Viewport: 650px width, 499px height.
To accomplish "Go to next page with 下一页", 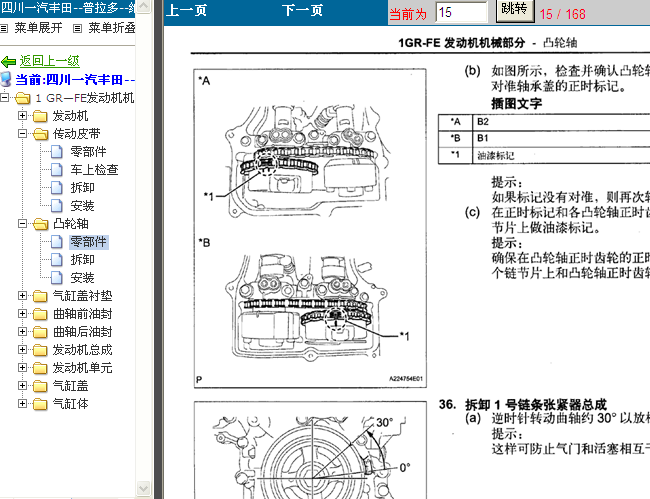I will click(x=303, y=11).
